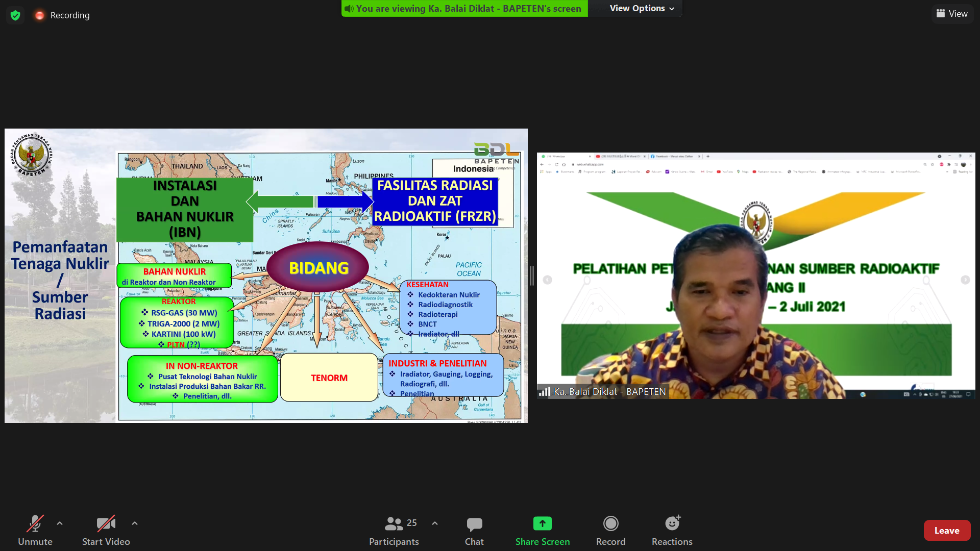Click 'Radiodiagnostik' under KESEHATAN

pos(445,305)
